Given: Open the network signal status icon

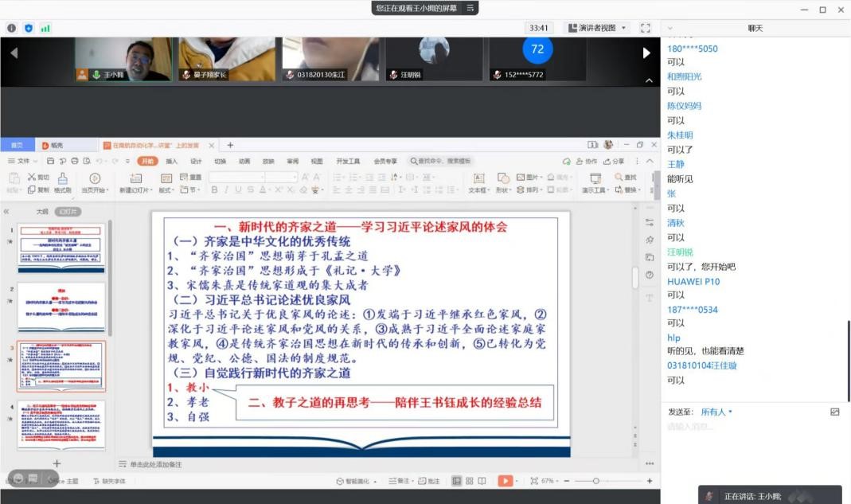Looking at the screenshot, I should coord(45,28).
